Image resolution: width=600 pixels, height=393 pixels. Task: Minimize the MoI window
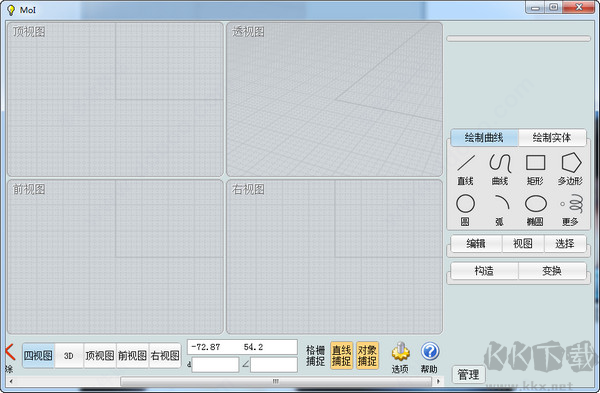coord(535,7)
